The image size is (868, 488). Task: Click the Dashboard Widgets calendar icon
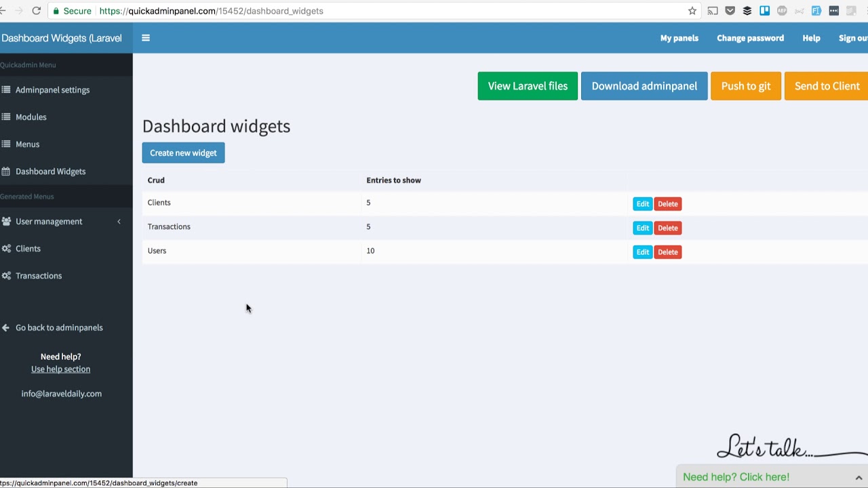[x=5, y=171]
